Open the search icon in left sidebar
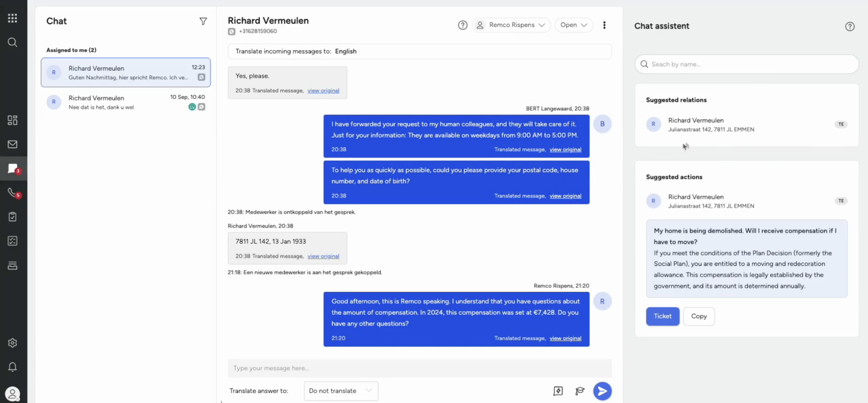This screenshot has width=868, height=403. pos(13,42)
